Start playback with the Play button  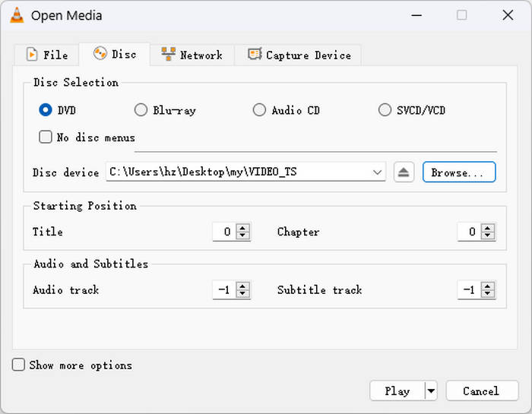(397, 391)
